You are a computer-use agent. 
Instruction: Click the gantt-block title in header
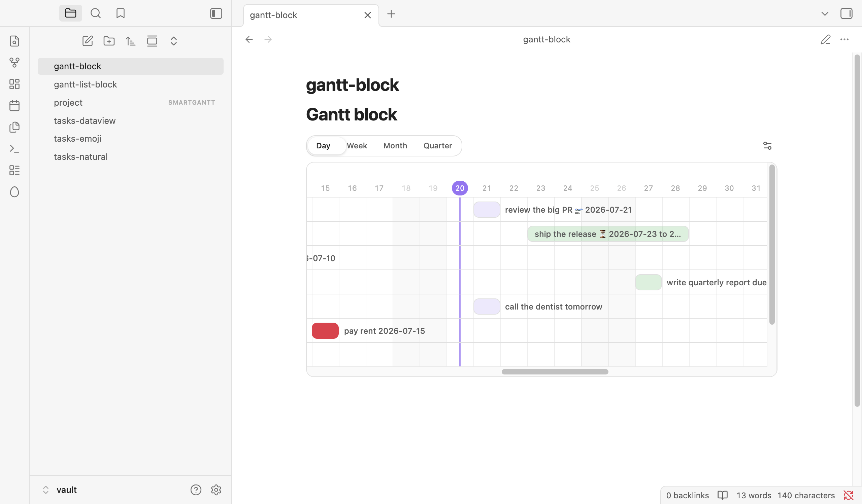[x=546, y=40]
